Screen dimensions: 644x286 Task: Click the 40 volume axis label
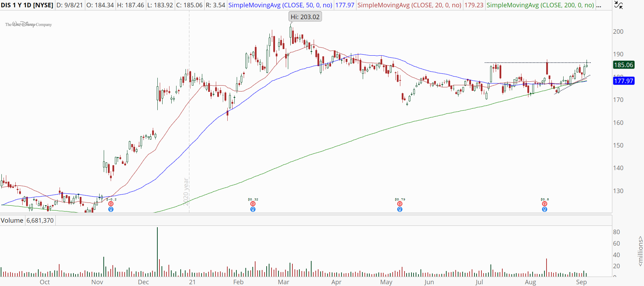coord(616,255)
